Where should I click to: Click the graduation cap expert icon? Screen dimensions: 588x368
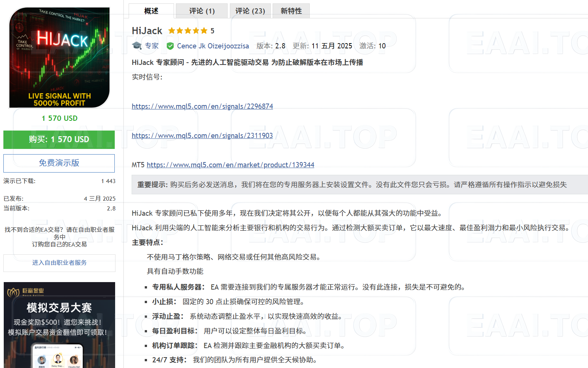coord(137,46)
